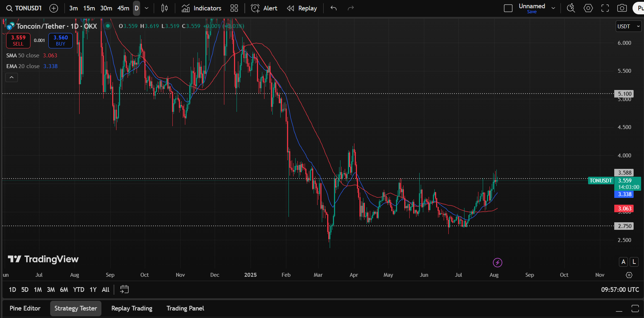Image resolution: width=644 pixels, height=318 pixels.
Task: Set date range to 6M
Action: tap(64, 290)
